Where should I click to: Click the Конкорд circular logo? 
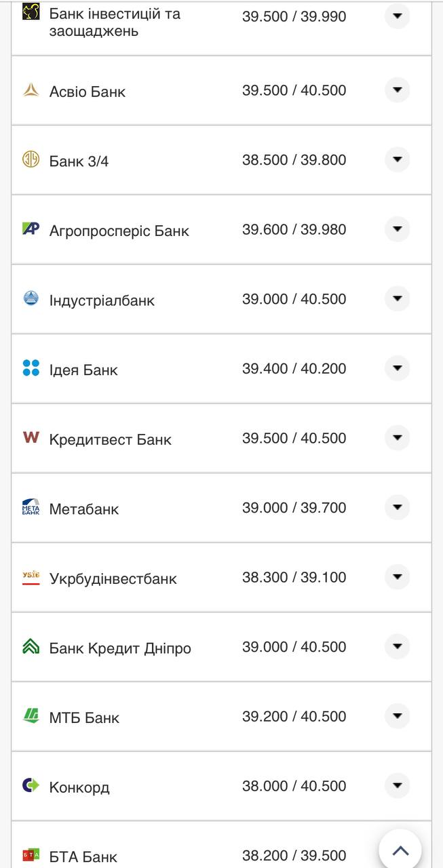pyautogui.click(x=29, y=785)
